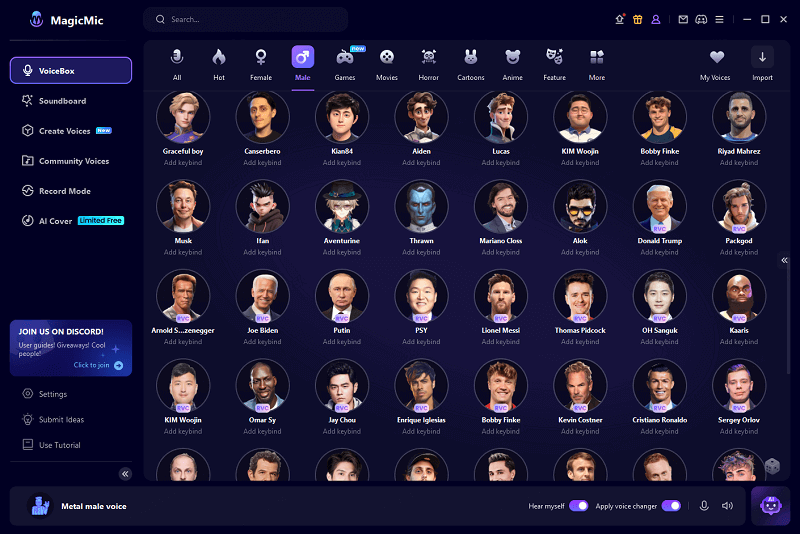This screenshot has width=800, height=534.
Task: Open My Voices favorites
Action: (715, 64)
